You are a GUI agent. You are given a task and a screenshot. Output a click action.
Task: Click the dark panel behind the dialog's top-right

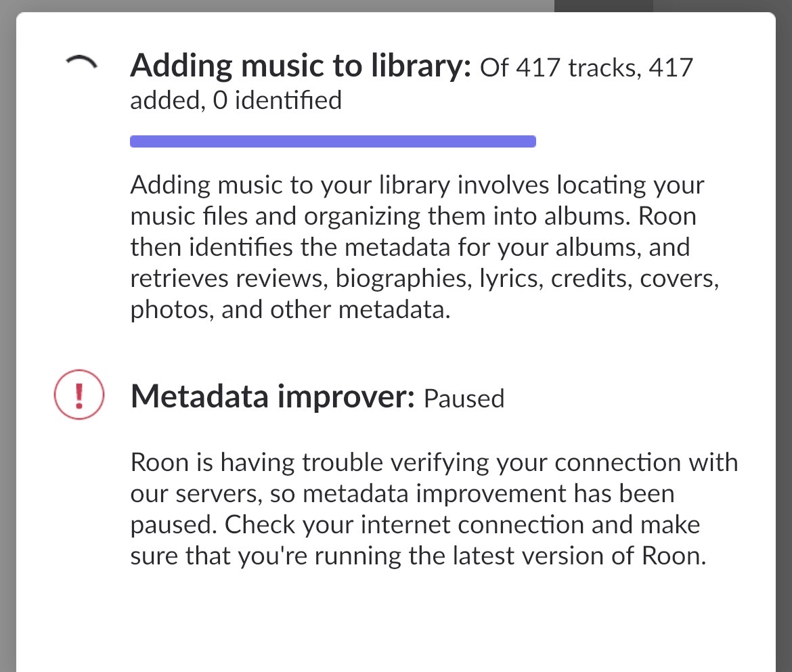pyautogui.click(x=602, y=5)
